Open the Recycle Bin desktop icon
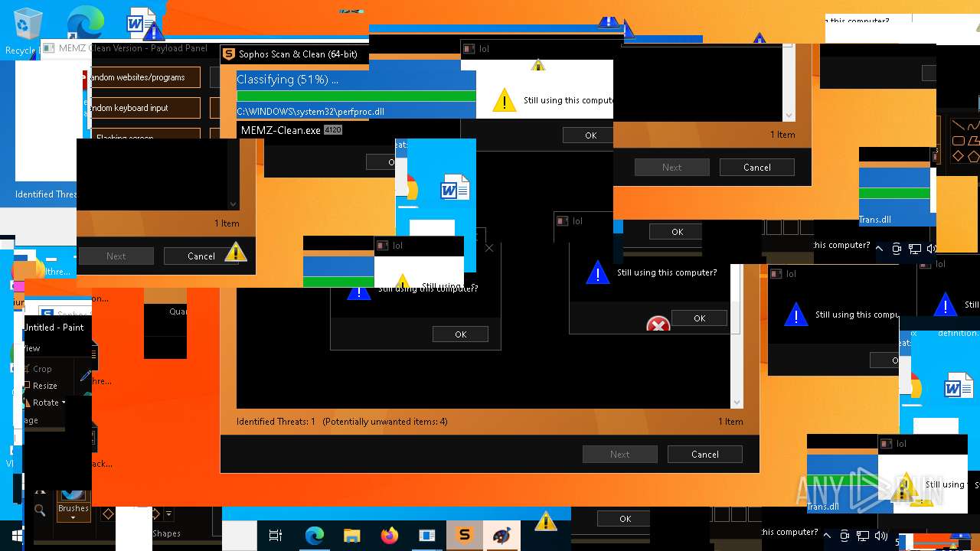The width and height of the screenshot is (980, 551). 28,25
